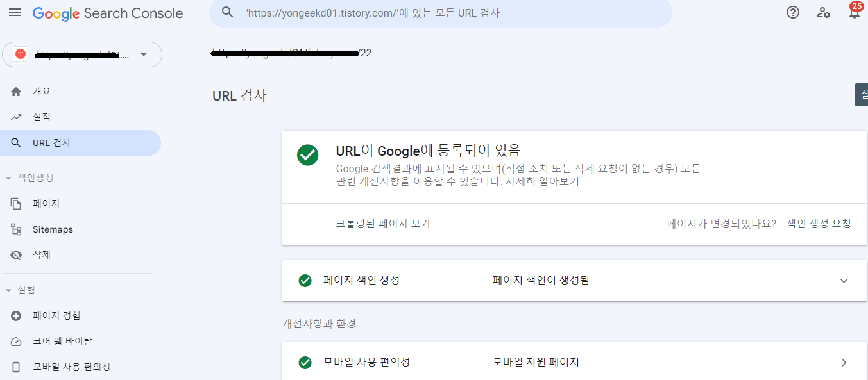The height and width of the screenshot is (380, 868).
Task: Open the help question mark icon
Action: point(793,12)
